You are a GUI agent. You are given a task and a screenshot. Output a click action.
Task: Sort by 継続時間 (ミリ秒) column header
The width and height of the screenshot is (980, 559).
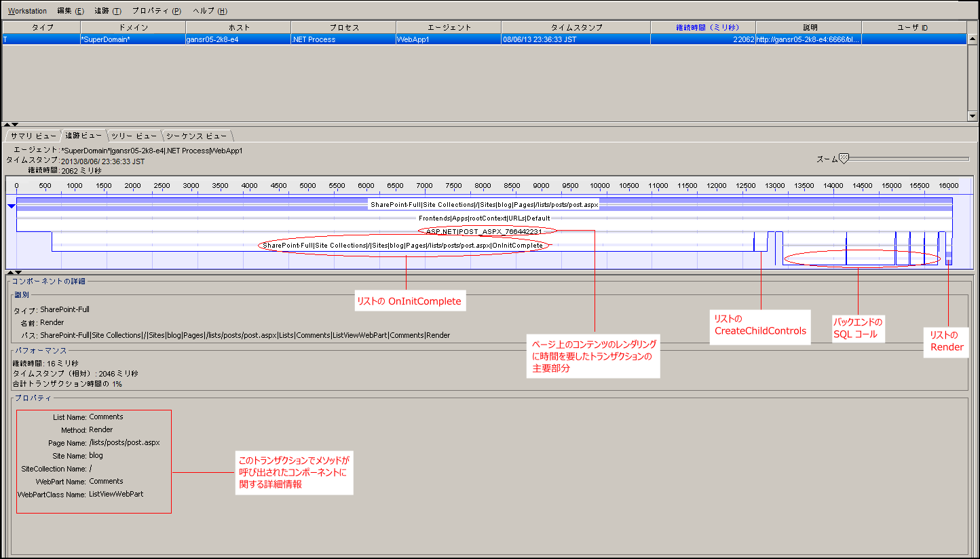(702, 28)
